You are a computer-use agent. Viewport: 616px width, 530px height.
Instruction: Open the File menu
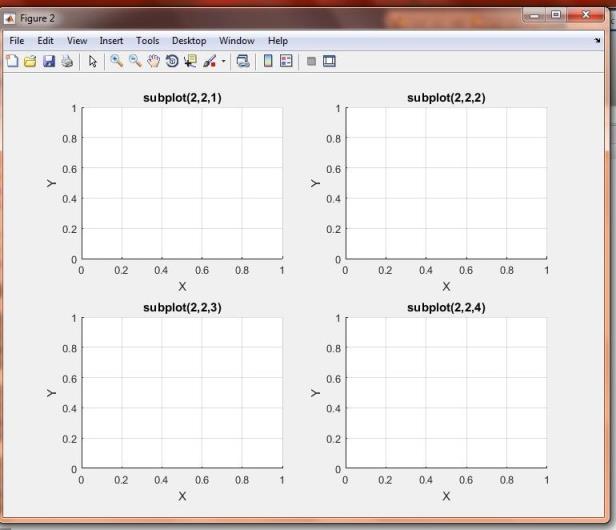point(16,41)
